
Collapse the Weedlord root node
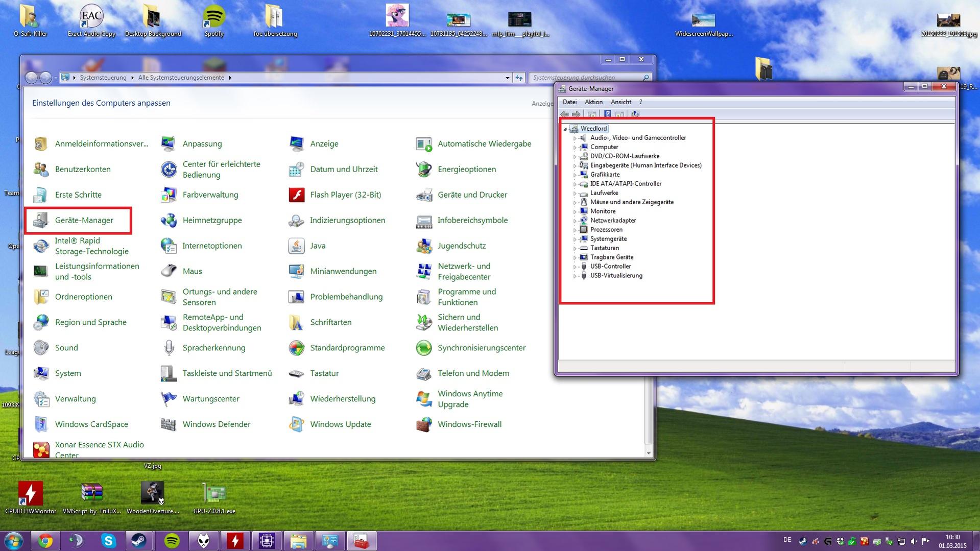(x=565, y=129)
